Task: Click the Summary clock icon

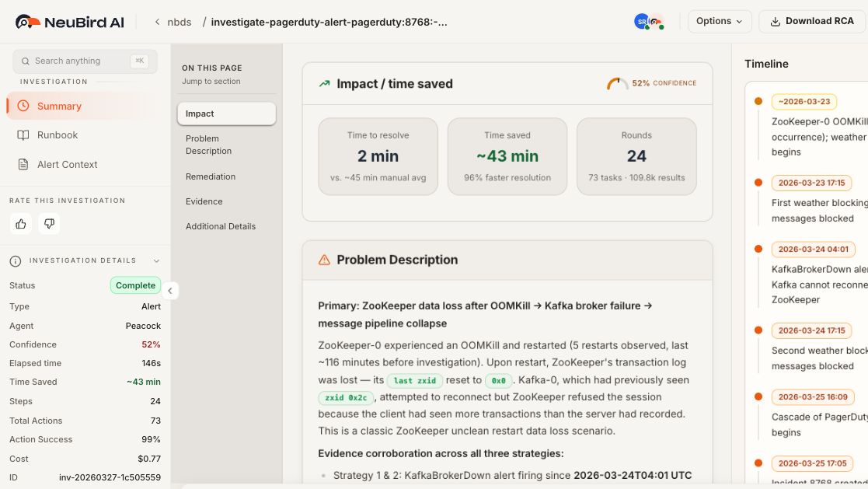Action: click(x=23, y=106)
